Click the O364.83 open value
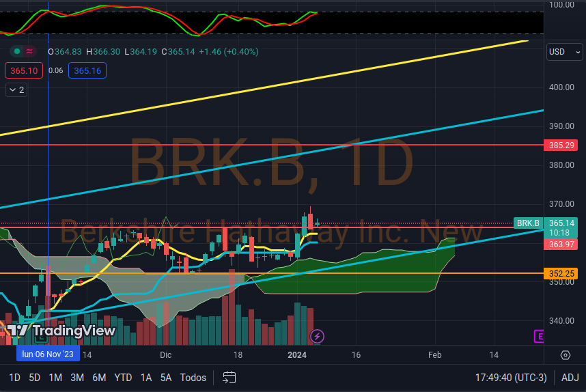 (x=65, y=52)
